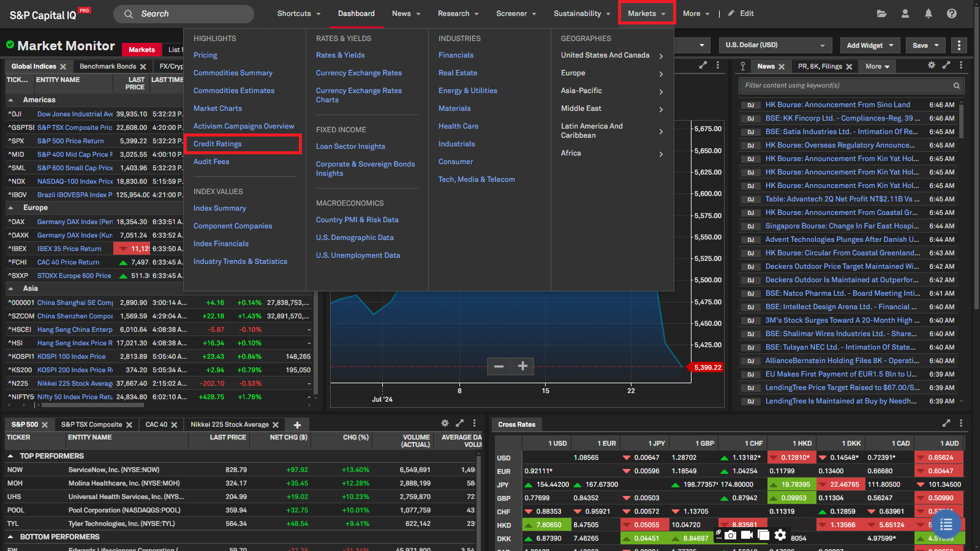Image resolution: width=980 pixels, height=551 pixels.
Task: Open the help question mark icon
Action: [952, 13]
